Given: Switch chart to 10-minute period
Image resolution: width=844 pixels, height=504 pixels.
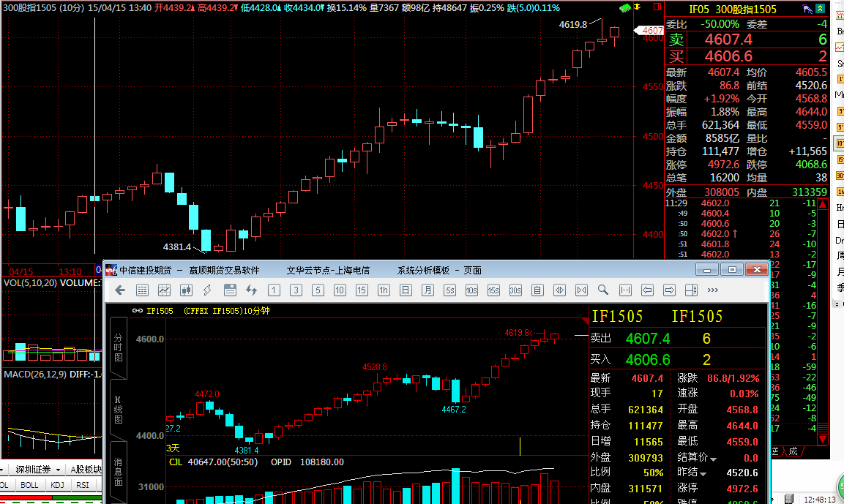Looking at the screenshot, I should click(340, 290).
